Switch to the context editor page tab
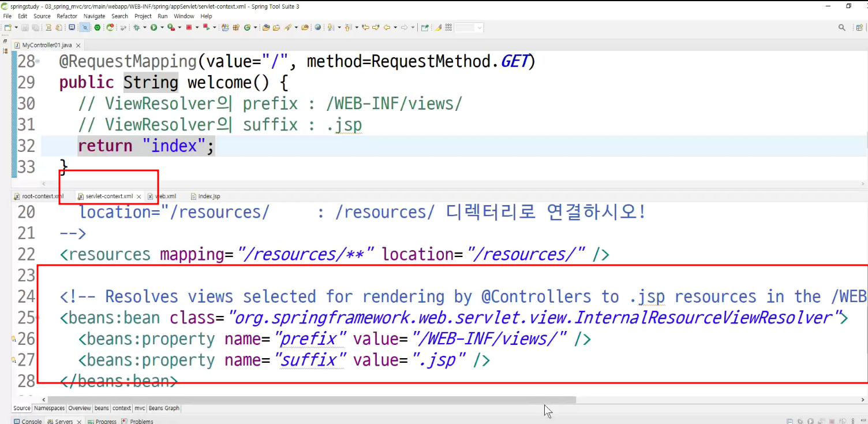 coord(122,408)
